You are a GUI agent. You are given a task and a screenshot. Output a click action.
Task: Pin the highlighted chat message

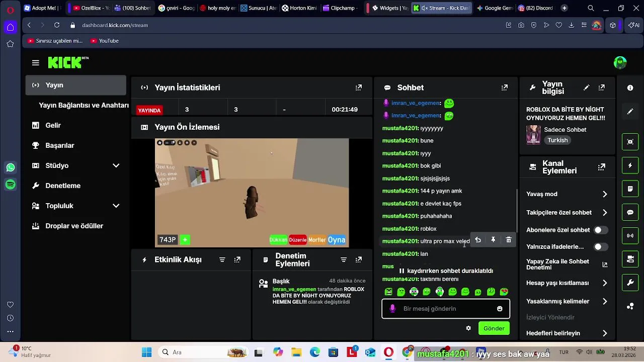[x=493, y=240]
